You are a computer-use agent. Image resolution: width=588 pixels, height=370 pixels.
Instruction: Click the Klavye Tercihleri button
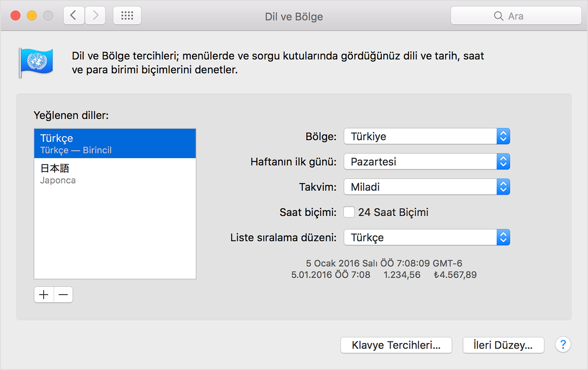[396, 345]
